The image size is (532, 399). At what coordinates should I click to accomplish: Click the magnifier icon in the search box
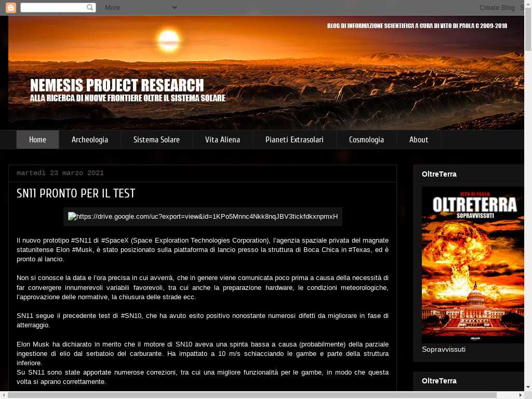pyautogui.click(x=90, y=7)
